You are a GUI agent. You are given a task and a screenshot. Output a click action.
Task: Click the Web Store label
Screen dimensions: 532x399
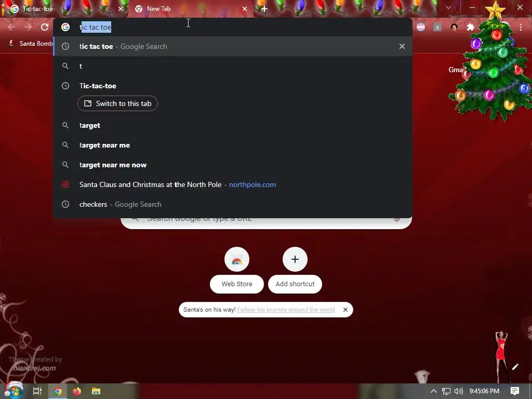(x=237, y=284)
